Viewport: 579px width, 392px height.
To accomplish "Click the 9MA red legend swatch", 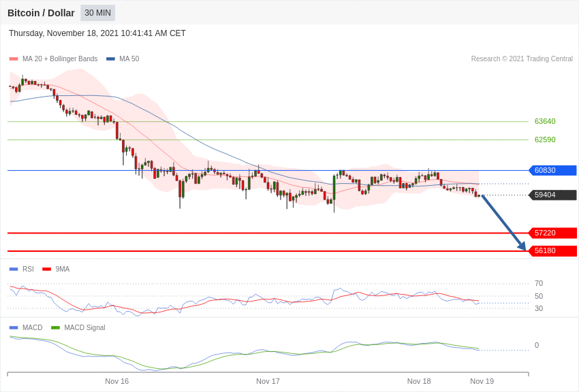I will (47, 269).
